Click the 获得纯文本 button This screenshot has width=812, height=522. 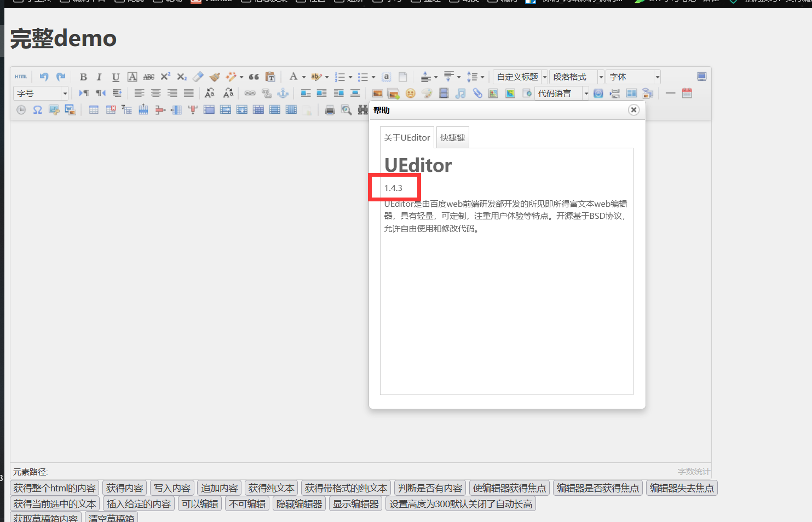point(272,488)
